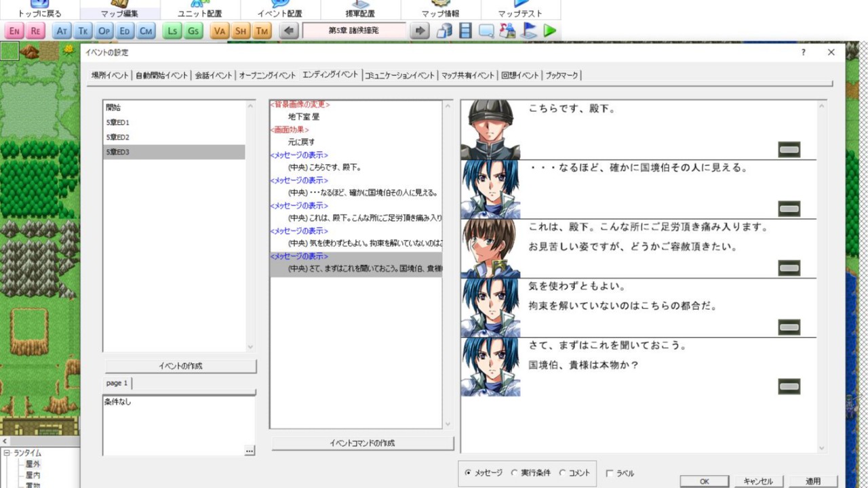Click the ED toolbar icon

[125, 31]
